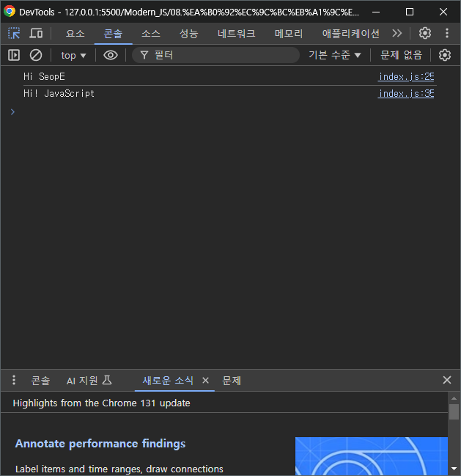Screen dimensions: 461x476
Task: Clear the console with the ban icon
Action: click(36, 55)
